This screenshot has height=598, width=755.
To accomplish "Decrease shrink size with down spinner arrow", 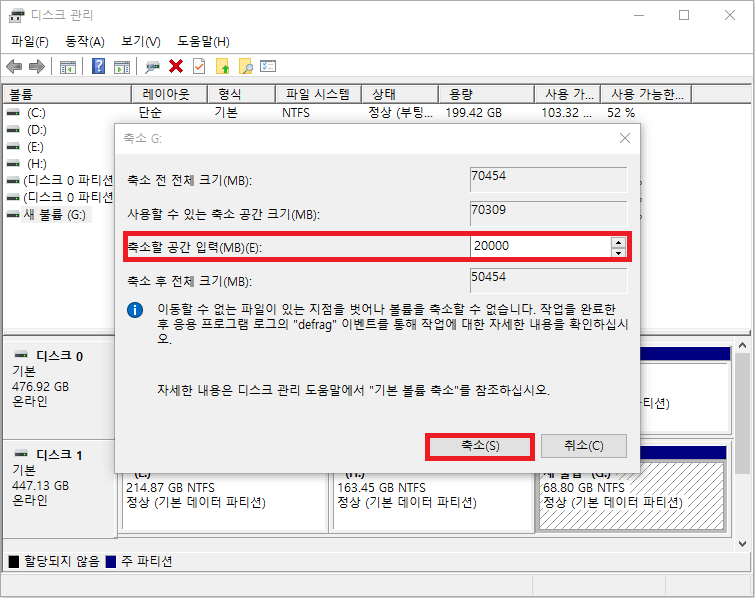I will click(x=618, y=252).
